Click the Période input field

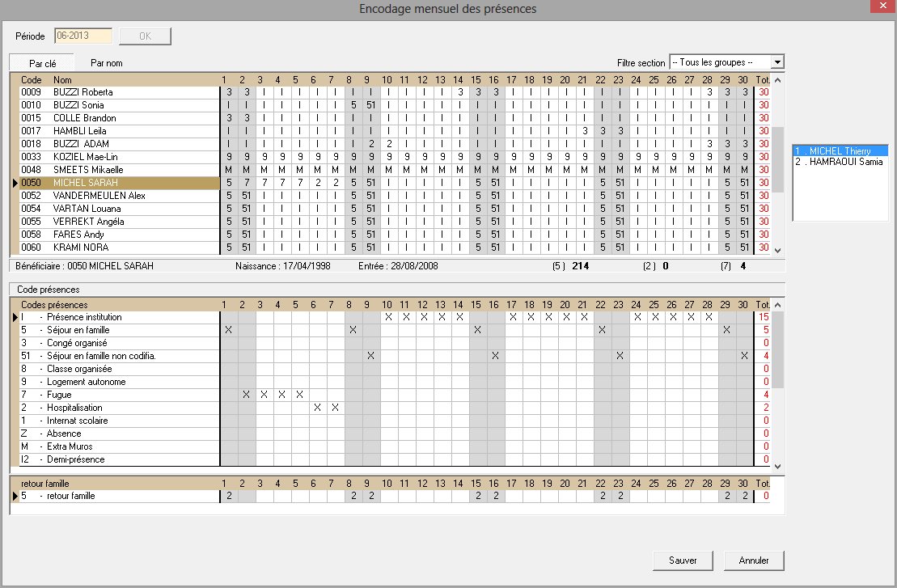83,36
